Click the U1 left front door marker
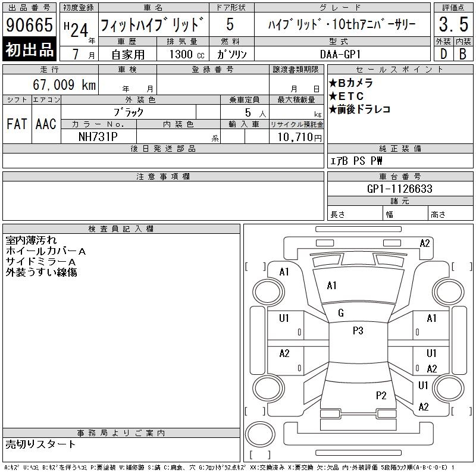Screen dimensions: 476x476 [284, 318]
